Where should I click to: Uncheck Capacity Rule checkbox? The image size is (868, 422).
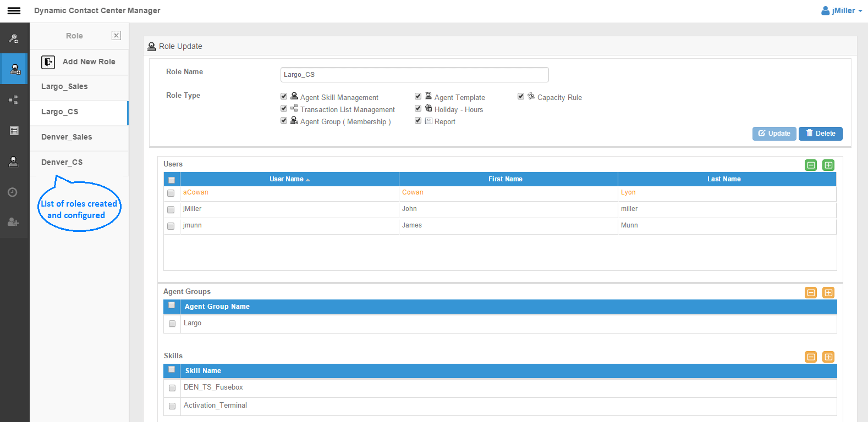tap(521, 97)
